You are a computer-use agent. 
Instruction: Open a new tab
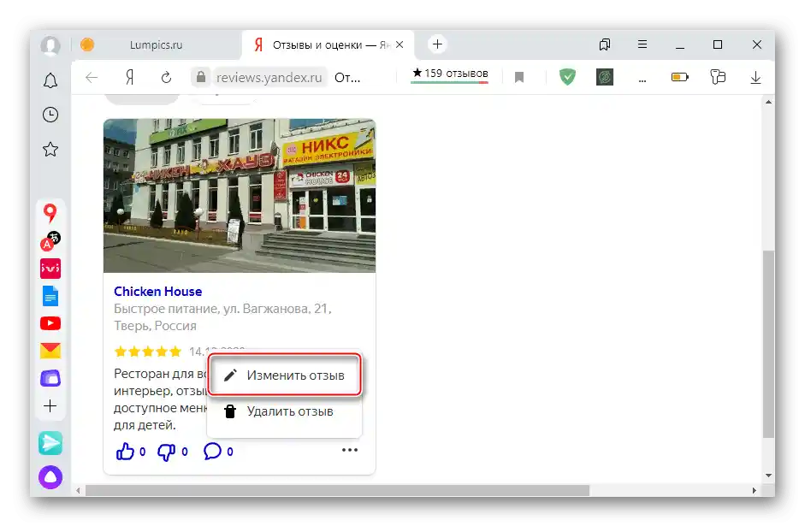[437, 44]
